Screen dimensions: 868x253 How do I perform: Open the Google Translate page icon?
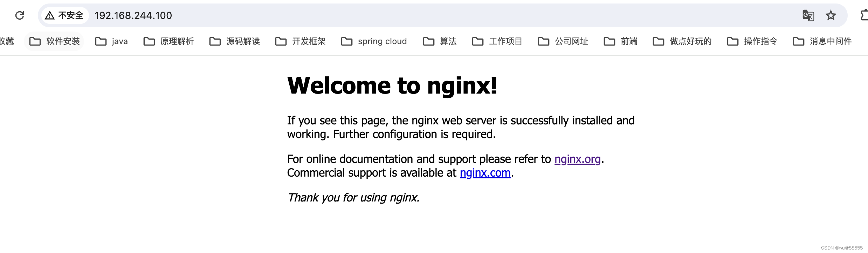click(808, 15)
